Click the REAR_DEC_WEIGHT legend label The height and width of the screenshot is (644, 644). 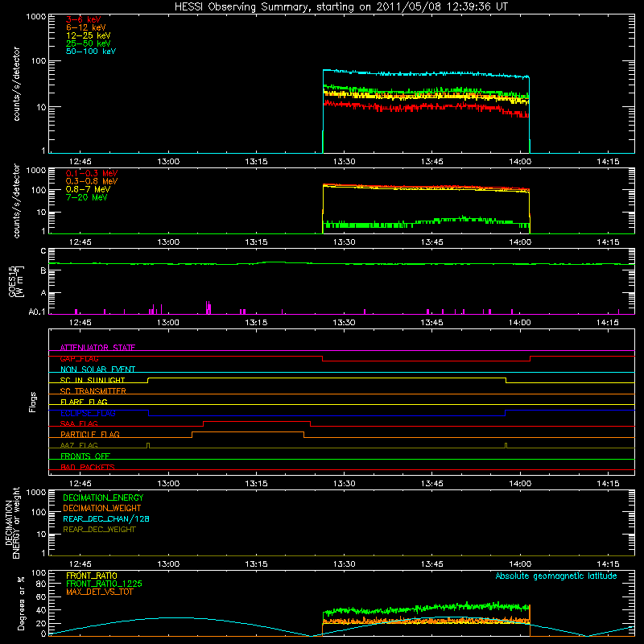coord(99,530)
